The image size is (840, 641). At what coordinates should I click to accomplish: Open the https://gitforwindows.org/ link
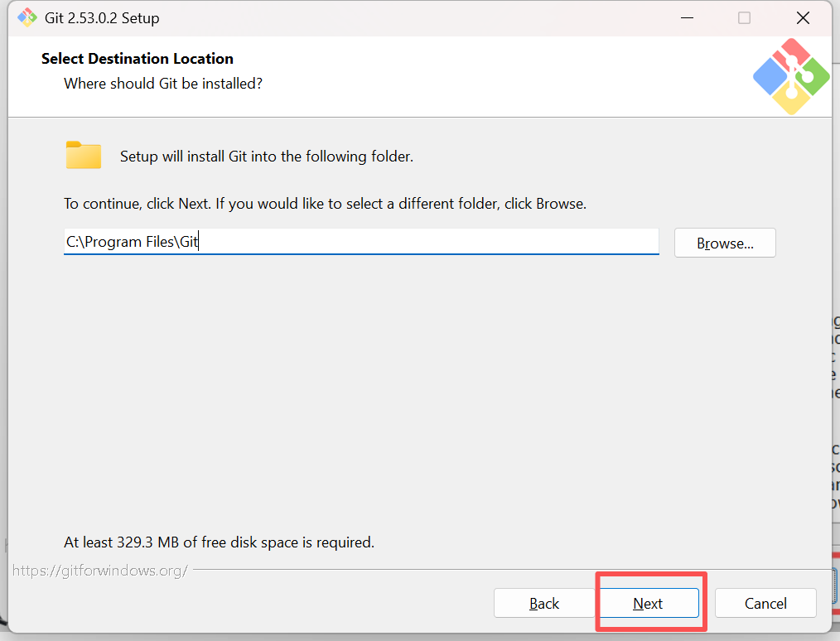tap(100, 571)
